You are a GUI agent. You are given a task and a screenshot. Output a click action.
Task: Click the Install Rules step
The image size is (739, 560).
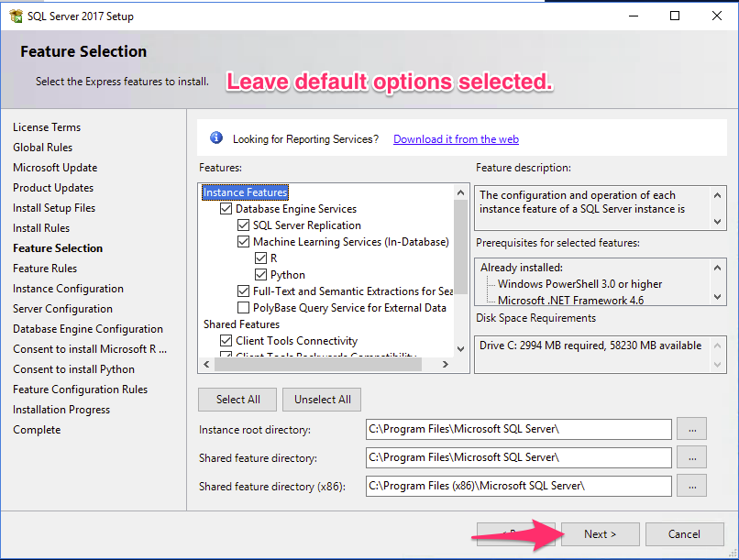tap(41, 228)
